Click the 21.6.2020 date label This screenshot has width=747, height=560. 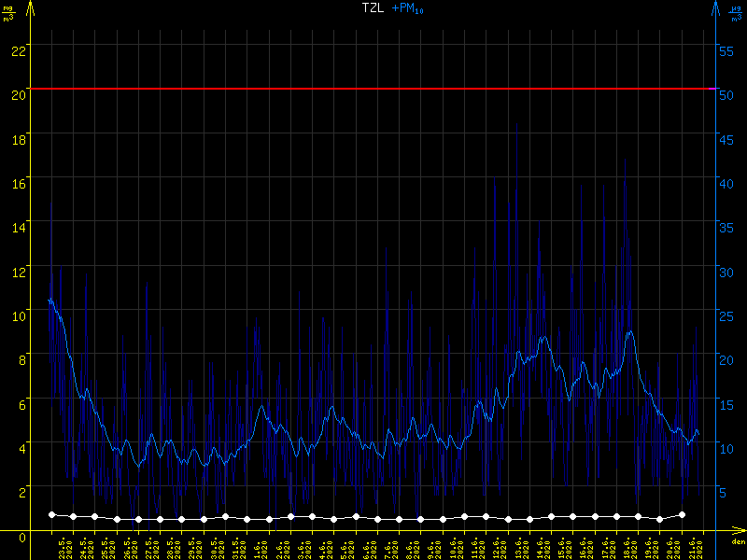coord(694,546)
